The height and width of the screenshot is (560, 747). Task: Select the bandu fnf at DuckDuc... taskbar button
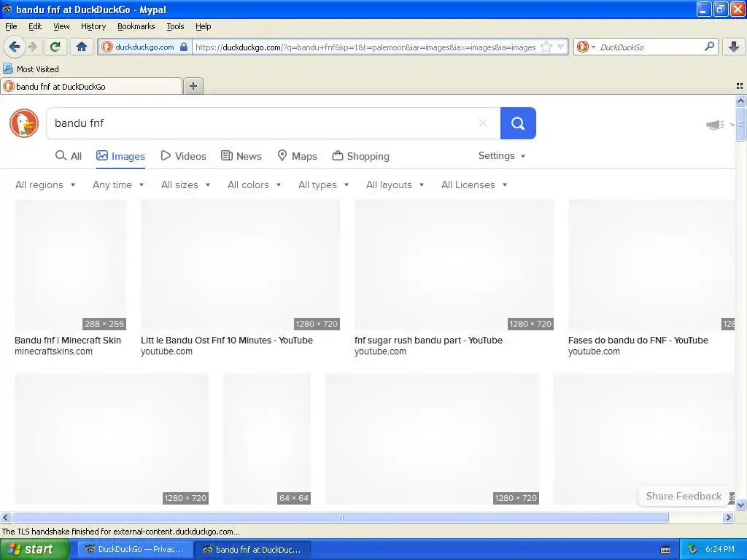click(252, 549)
